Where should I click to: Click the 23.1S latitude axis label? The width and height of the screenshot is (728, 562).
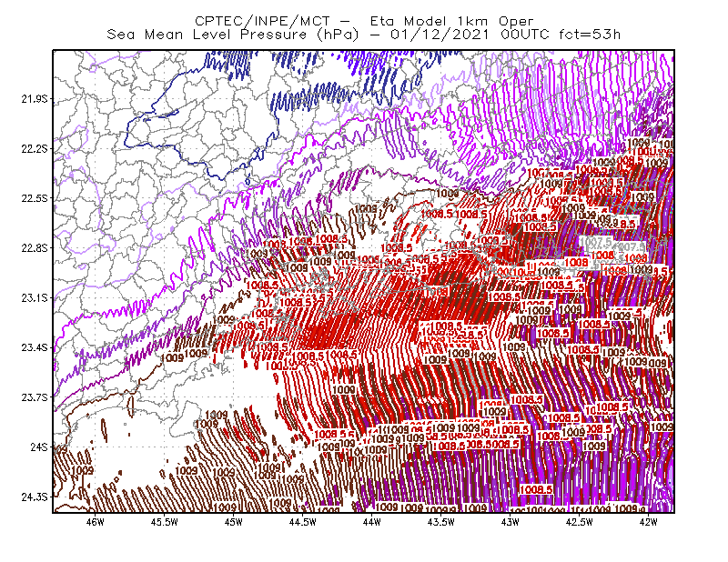tap(35, 297)
